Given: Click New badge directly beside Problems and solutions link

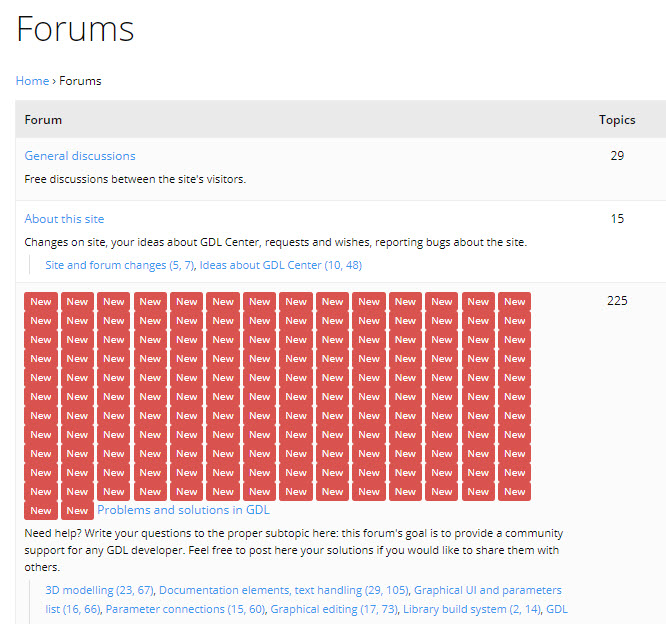Looking at the screenshot, I should pyautogui.click(x=77, y=511).
